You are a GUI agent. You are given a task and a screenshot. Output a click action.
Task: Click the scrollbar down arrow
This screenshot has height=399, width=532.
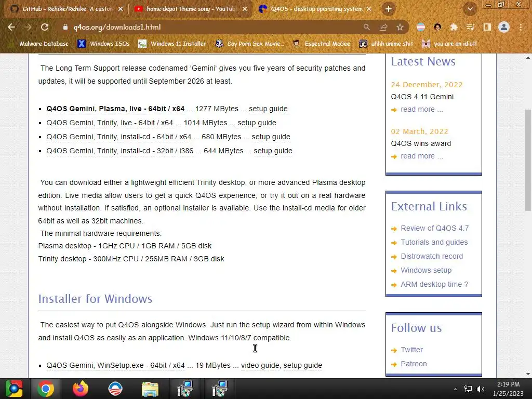(528, 374)
